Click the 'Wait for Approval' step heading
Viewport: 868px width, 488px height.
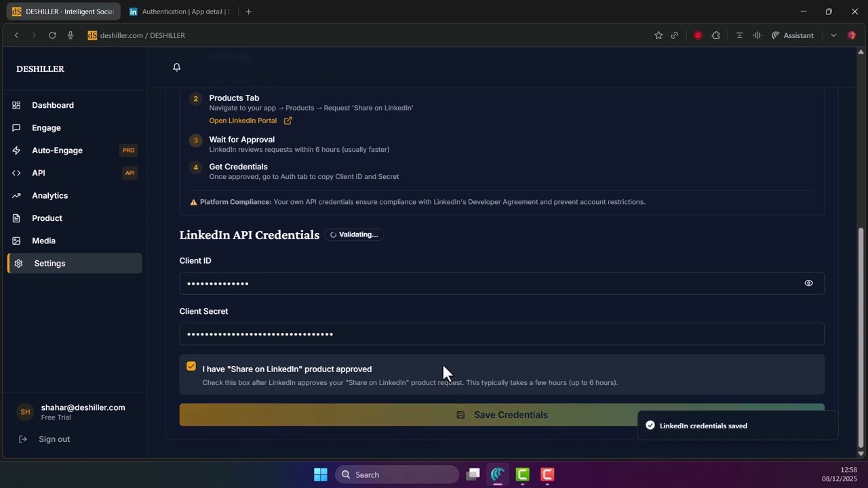click(241, 140)
